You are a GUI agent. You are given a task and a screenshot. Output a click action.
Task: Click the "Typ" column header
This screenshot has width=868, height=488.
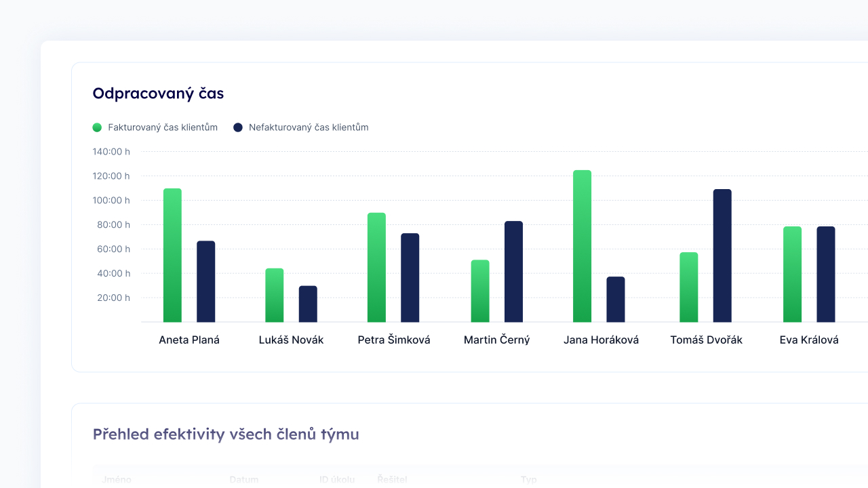click(528, 479)
